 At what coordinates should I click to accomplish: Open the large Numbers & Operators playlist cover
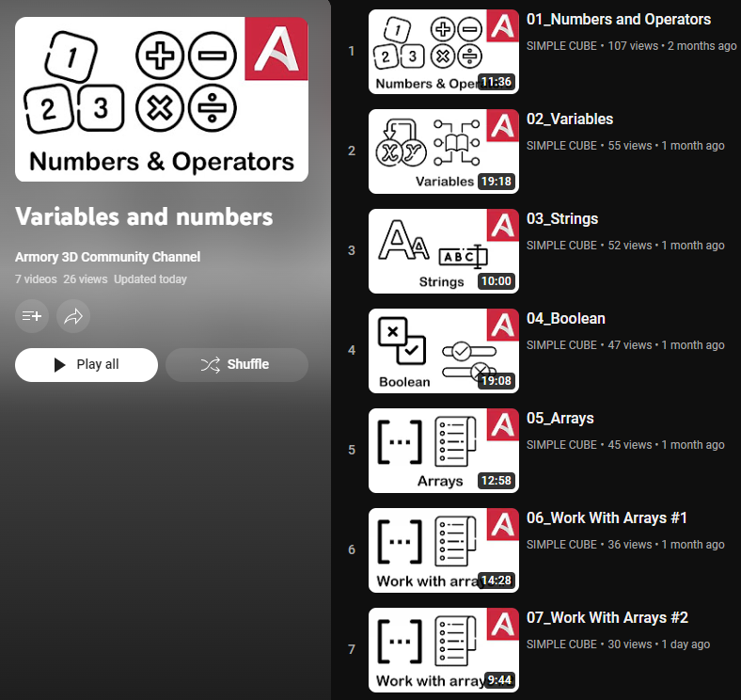162,100
